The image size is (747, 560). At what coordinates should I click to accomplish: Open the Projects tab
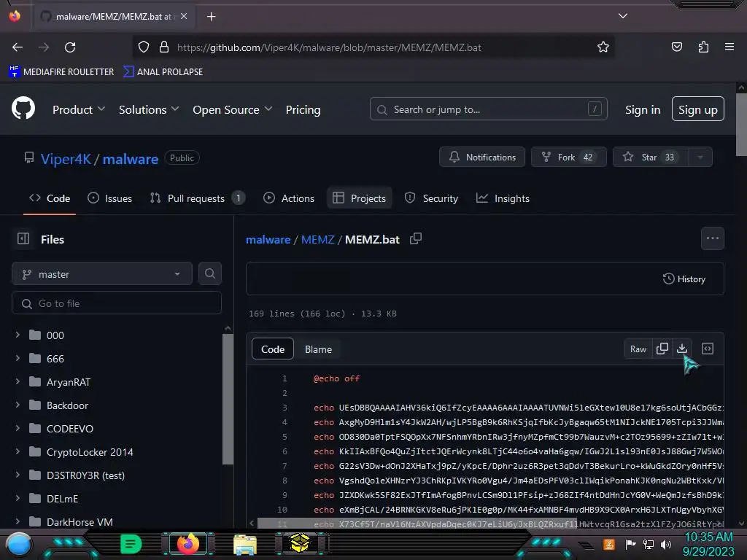(359, 198)
